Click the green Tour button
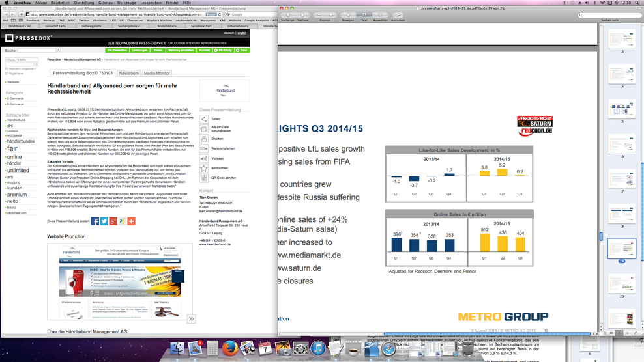 point(242,51)
